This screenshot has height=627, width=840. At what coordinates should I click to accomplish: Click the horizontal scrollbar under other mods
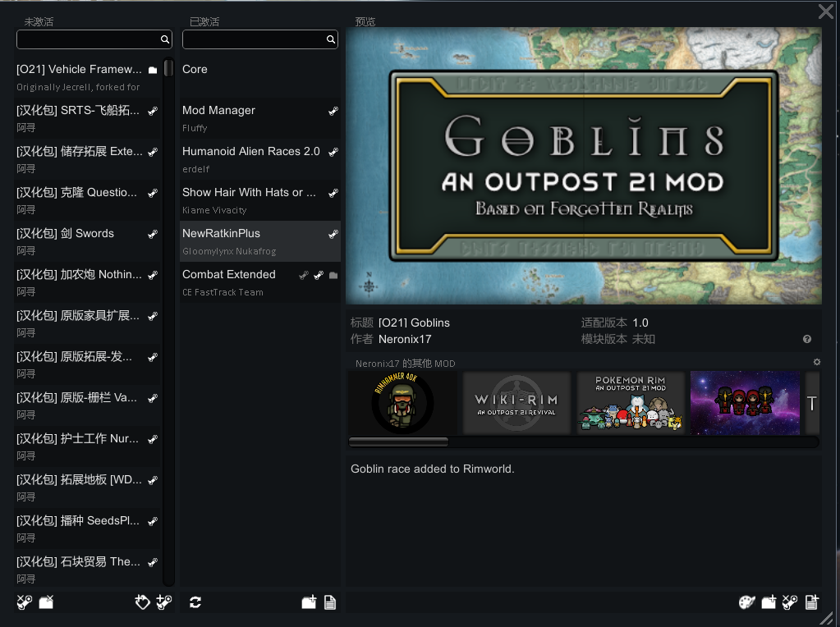[x=398, y=442]
